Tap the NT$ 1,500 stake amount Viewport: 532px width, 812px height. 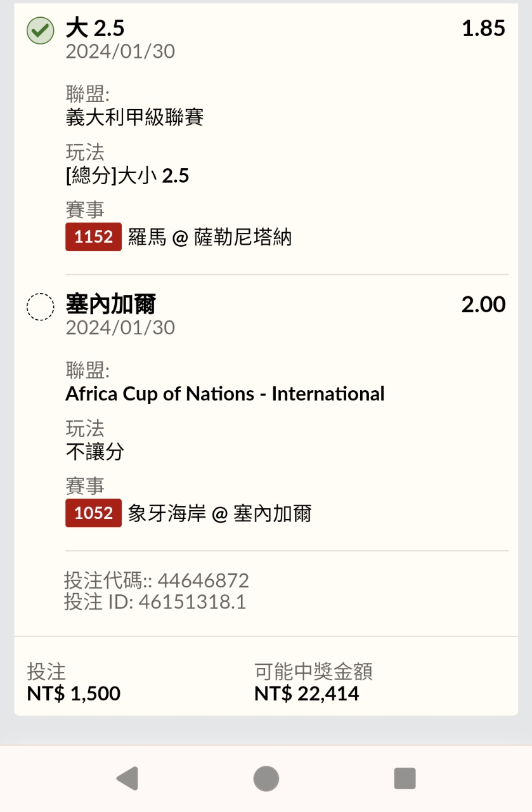click(74, 693)
